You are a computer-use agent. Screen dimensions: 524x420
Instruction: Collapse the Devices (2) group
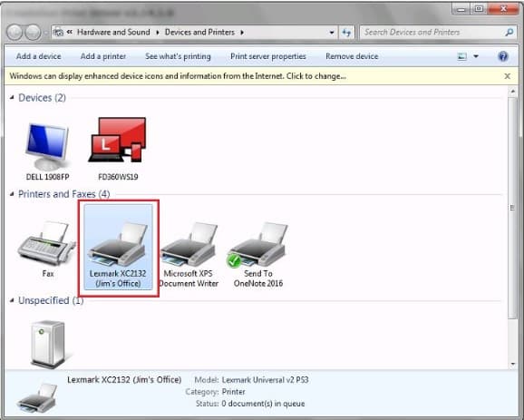(13, 98)
